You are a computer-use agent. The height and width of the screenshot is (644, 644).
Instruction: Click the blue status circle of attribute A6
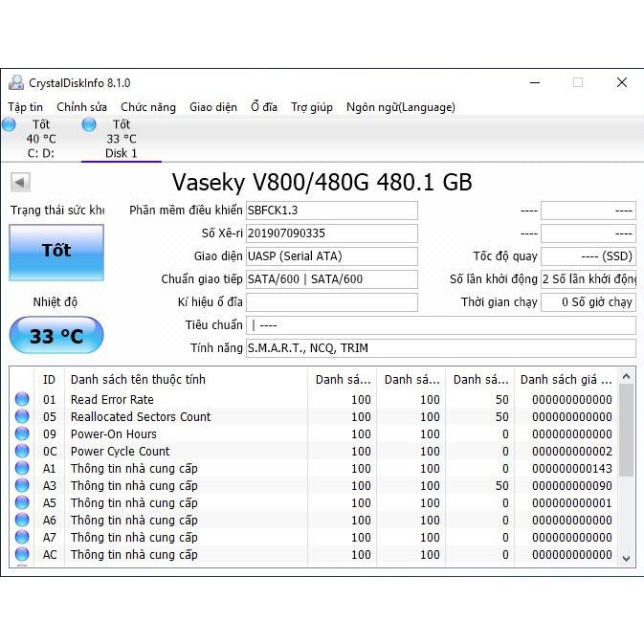pyautogui.click(x=22, y=520)
